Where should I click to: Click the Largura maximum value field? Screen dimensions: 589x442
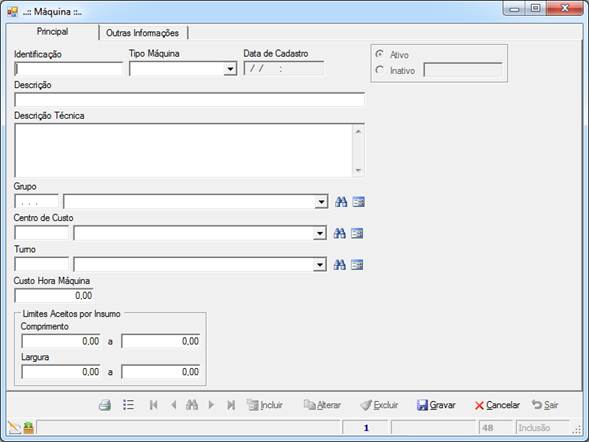click(x=161, y=372)
